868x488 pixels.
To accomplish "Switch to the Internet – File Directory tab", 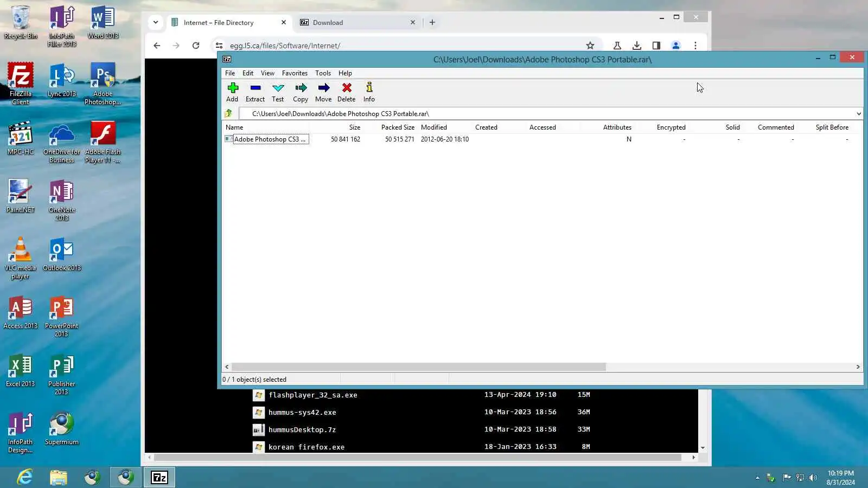I will point(229,22).
